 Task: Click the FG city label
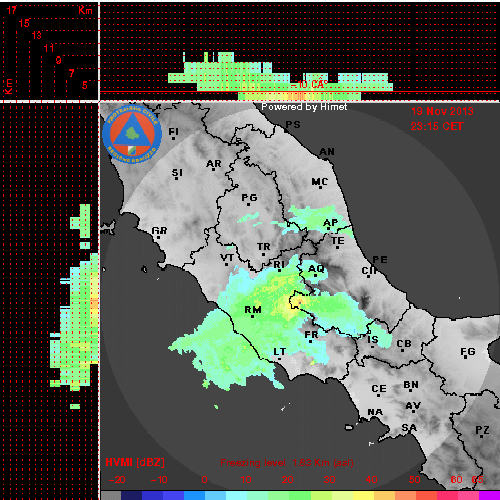(467, 351)
